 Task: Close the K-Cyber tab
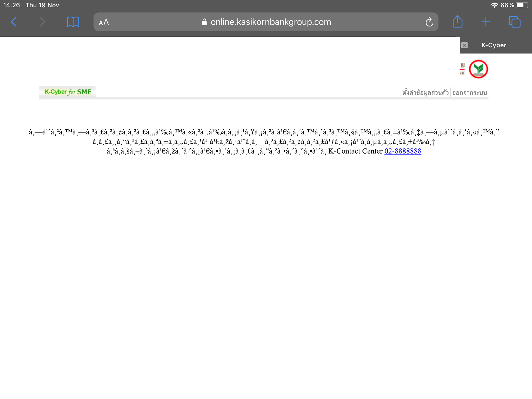(x=464, y=45)
